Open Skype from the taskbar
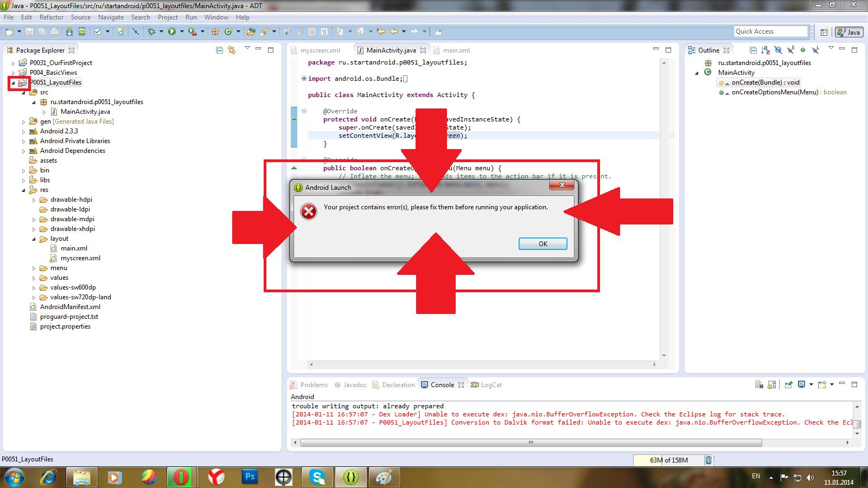868x488 pixels. coord(317,477)
